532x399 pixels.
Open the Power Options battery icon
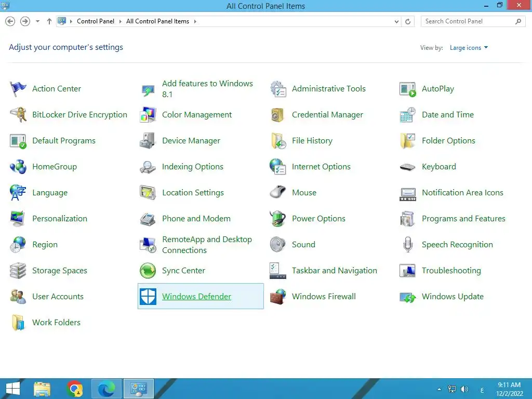pyautogui.click(x=278, y=219)
